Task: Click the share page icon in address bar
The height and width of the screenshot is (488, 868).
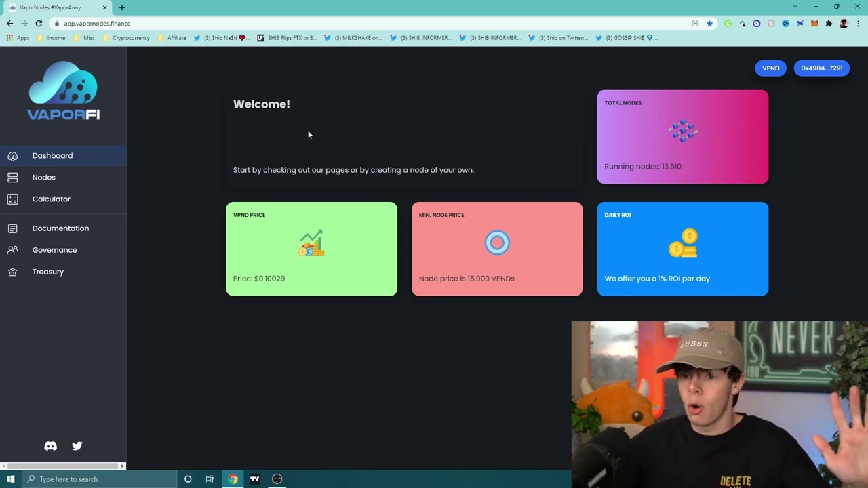Action: [x=695, y=24]
